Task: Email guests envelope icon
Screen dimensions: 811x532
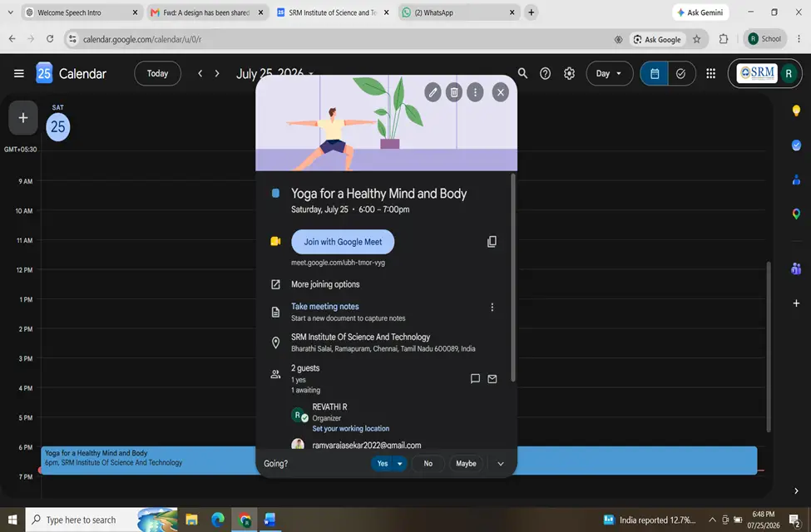Action: tap(492, 378)
